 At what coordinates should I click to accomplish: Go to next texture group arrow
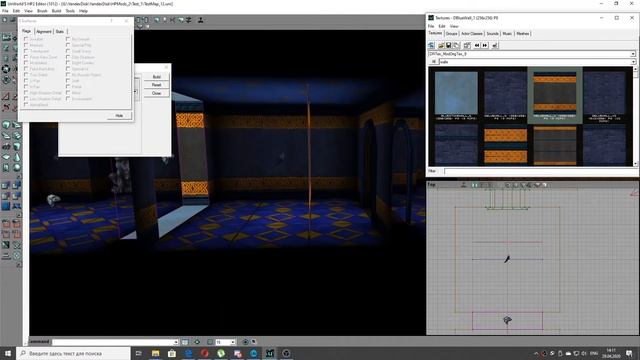pos(484,45)
